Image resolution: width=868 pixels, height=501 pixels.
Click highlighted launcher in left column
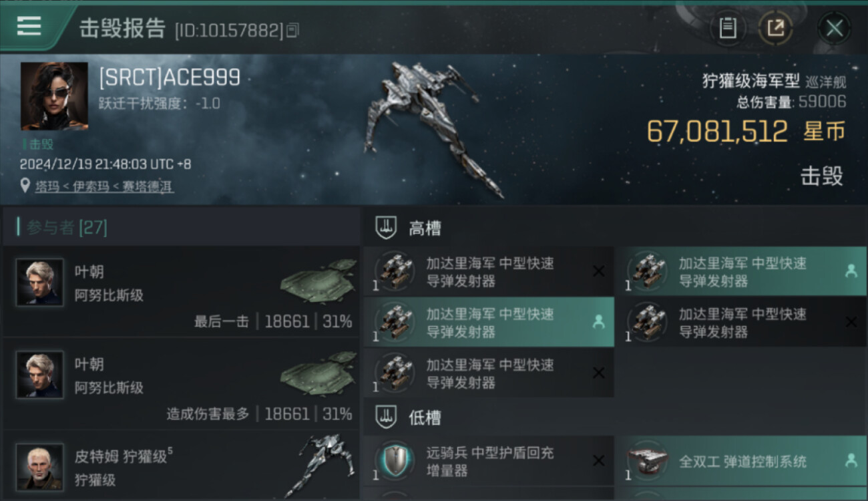[489, 322]
